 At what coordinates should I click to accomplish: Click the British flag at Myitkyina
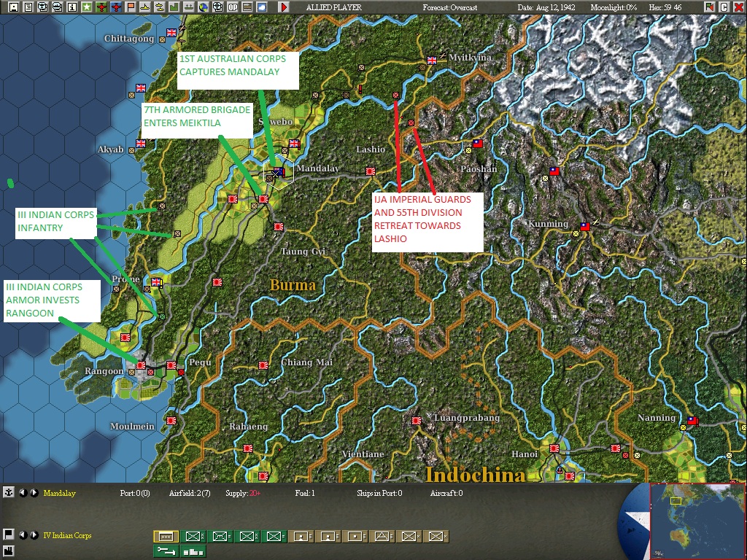[432, 60]
